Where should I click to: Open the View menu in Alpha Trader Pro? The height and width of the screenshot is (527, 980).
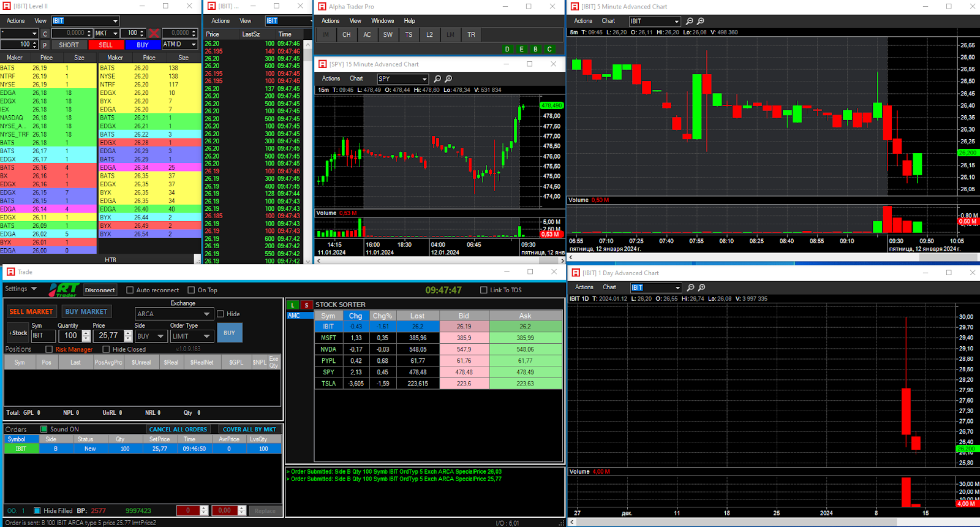355,21
